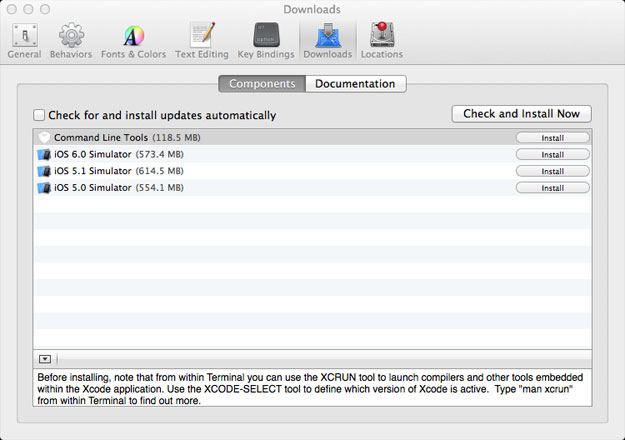Open the General preferences pane
Viewport: 625px width, 440px height.
point(24,41)
